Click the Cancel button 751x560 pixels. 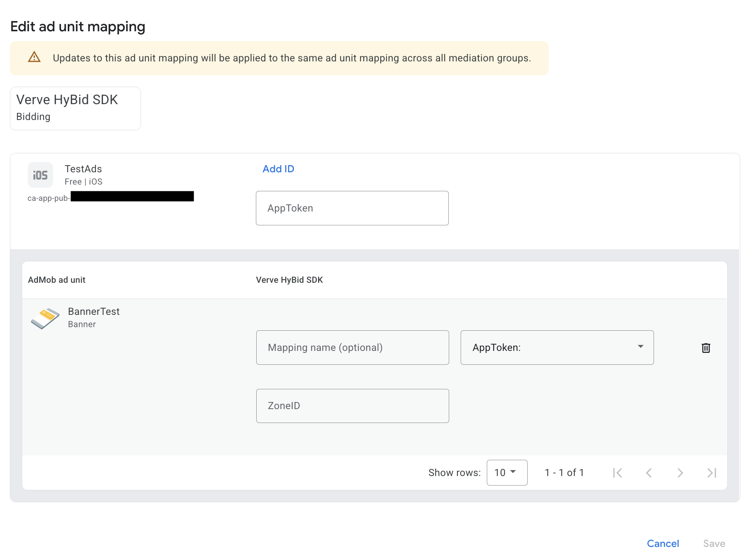pyautogui.click(x=663, y=543)
